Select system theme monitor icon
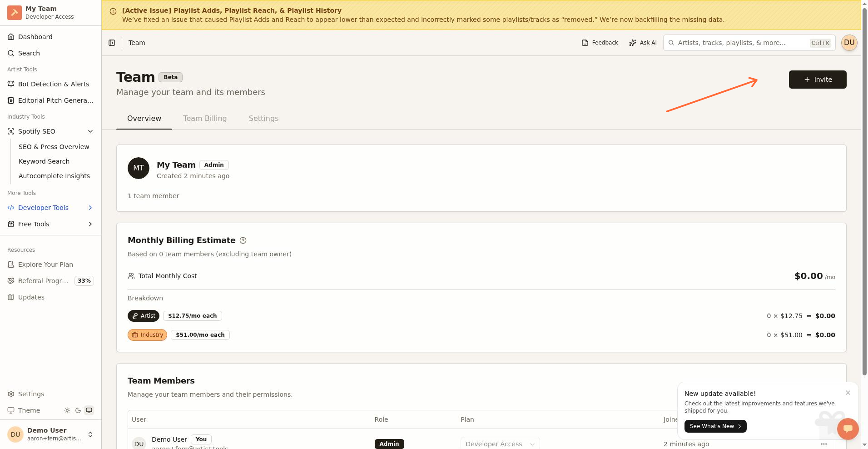 (x=89, y=410)
